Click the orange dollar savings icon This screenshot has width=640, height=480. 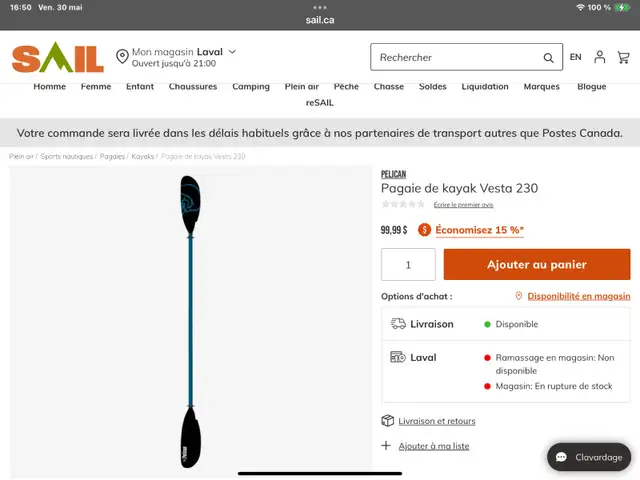(424, 230)
